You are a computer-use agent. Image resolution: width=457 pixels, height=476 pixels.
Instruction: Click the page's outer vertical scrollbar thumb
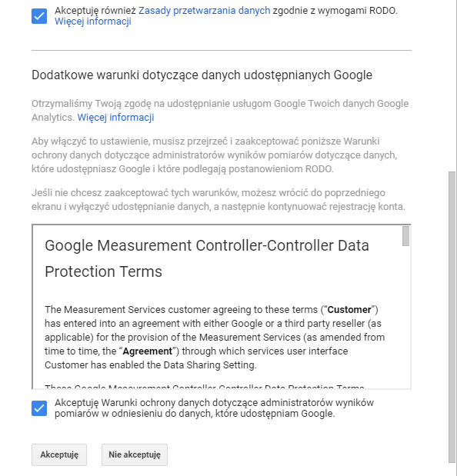point(452,318)
